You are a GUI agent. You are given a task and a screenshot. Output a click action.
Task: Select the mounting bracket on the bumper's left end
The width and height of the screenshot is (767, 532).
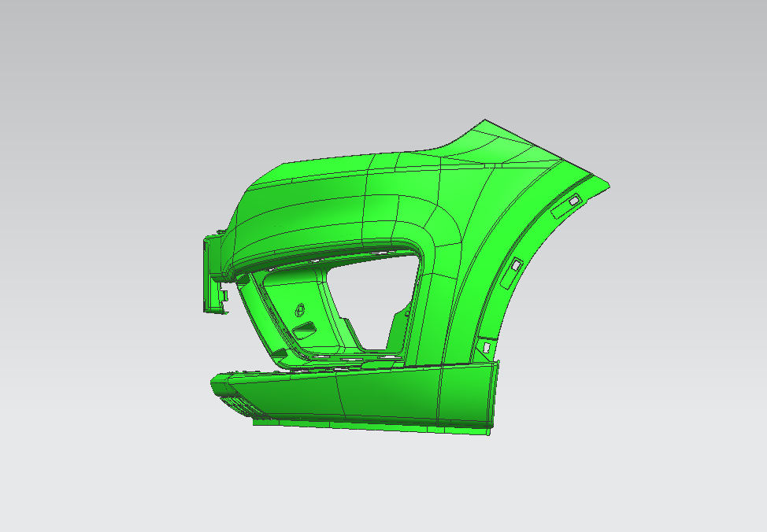tap(215, 275)
